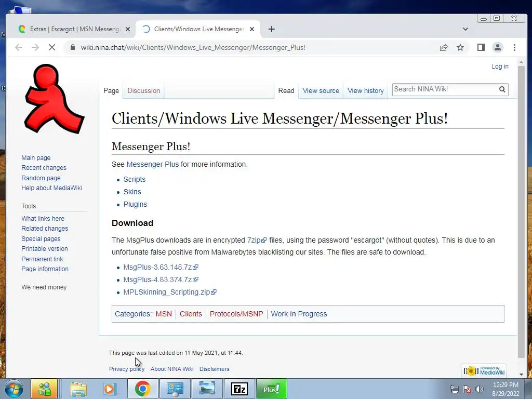Open the network tray icon

click(x=454, y=389)
